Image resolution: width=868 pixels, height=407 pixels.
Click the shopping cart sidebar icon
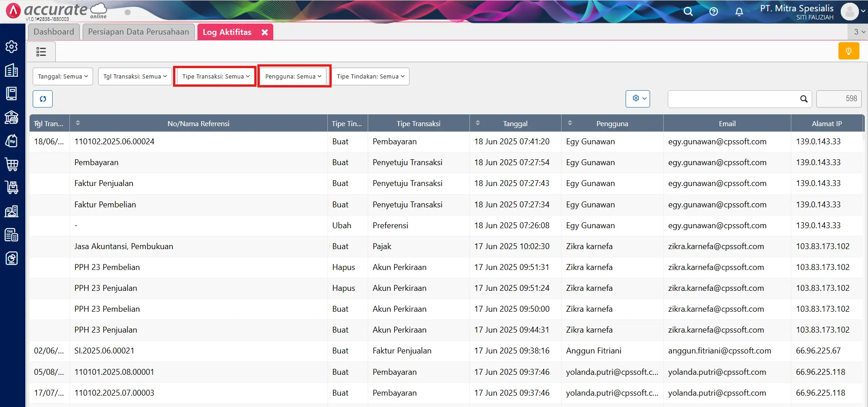point(11,164)
